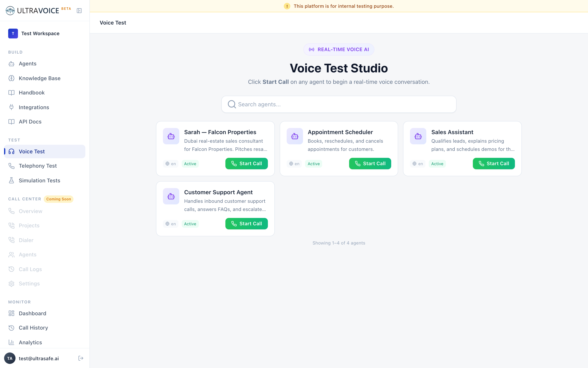Image resolution: width=588 pixels, height=368 pixels.
Task: Click the TA user avatar
Action: point(10,358)
